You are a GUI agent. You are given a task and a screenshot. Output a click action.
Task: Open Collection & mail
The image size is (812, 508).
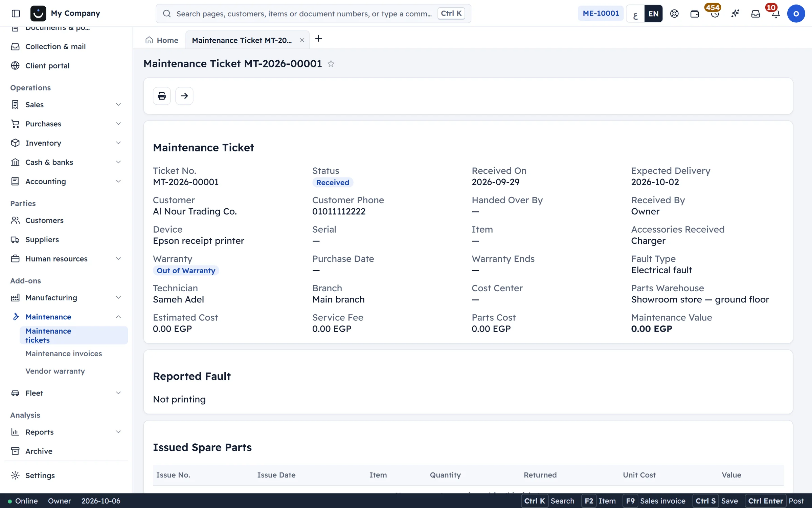coord(66,46)
